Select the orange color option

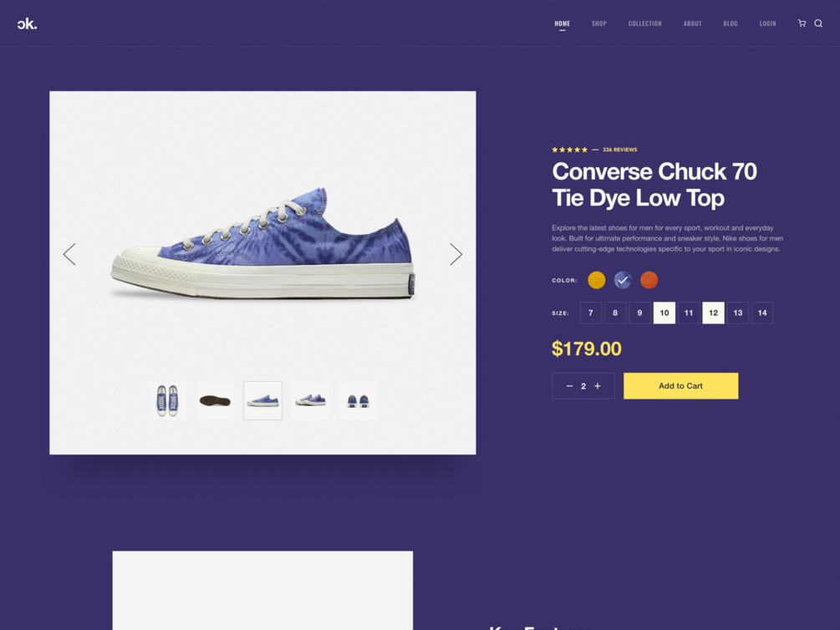coord(649,280)
